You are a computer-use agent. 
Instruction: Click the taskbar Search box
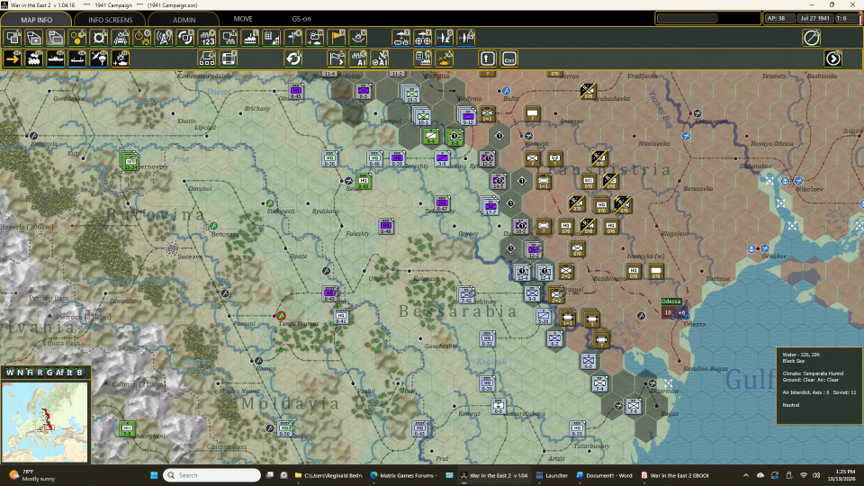pos(212,475)
